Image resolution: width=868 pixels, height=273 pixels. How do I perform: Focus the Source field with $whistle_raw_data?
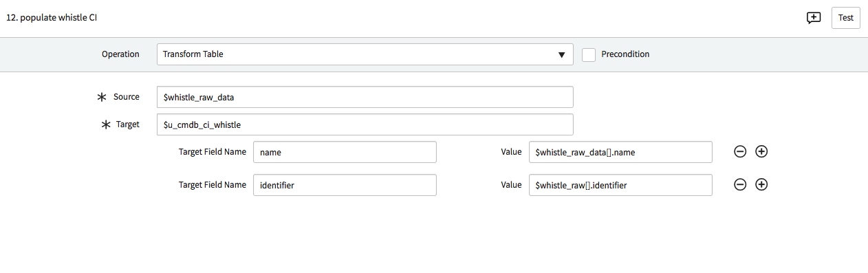[x=365, y=97]
